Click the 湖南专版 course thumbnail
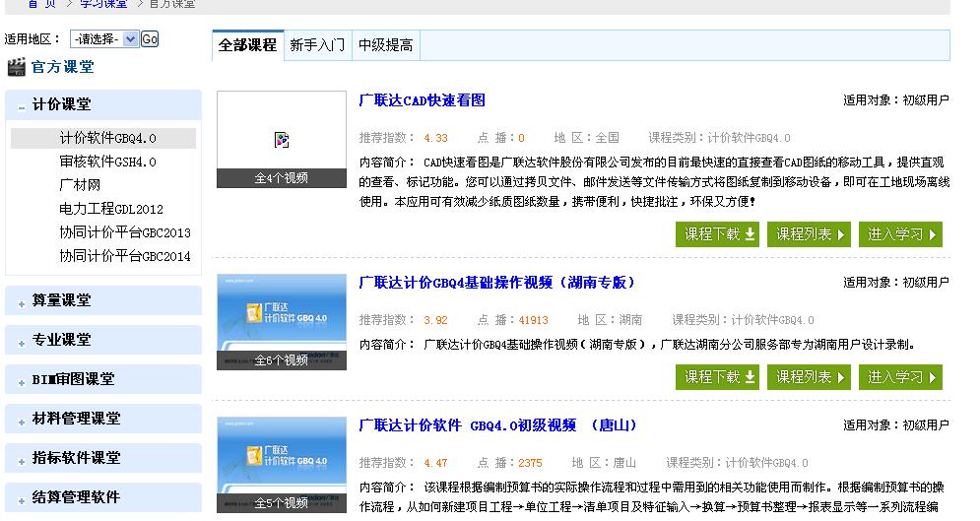This screenshot has height=521, width=980. click(282, 322)
